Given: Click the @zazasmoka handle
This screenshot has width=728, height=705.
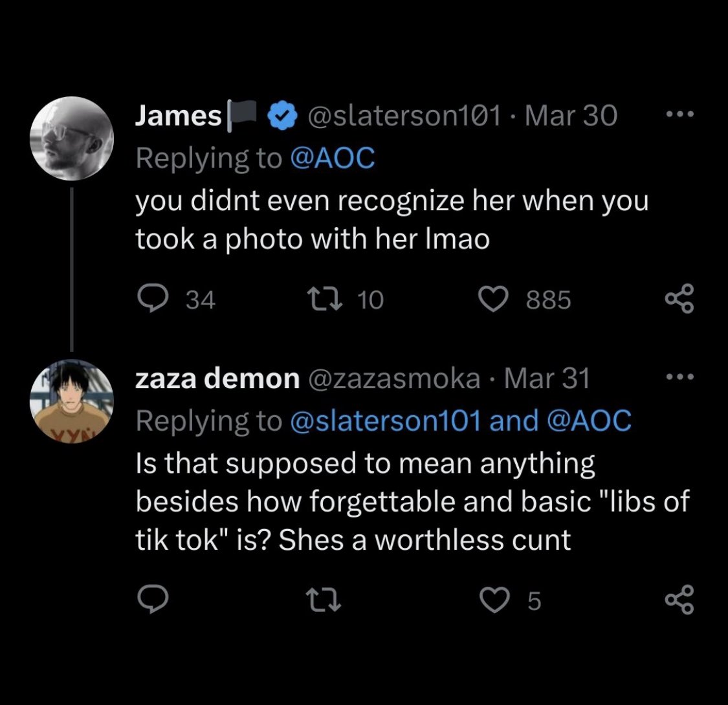Looking at the screenshot, I should [x=393, y=378].
